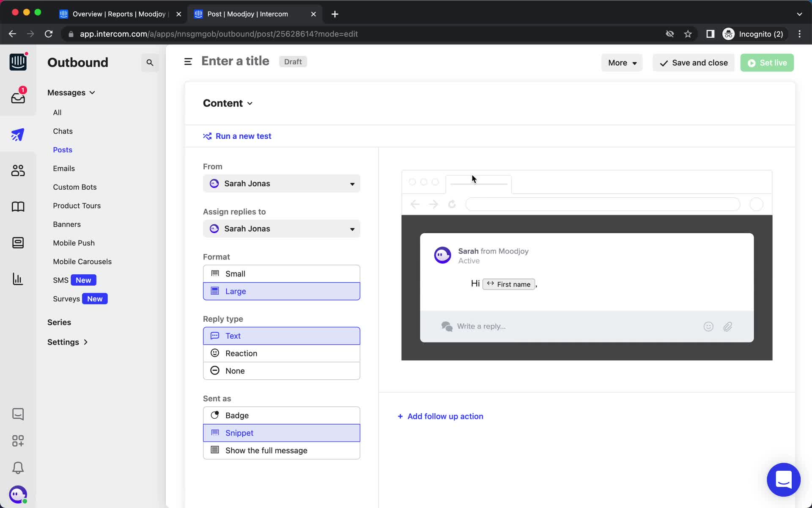Click Save and close button
The image size is (812, 508).
[x=694, y=63]
